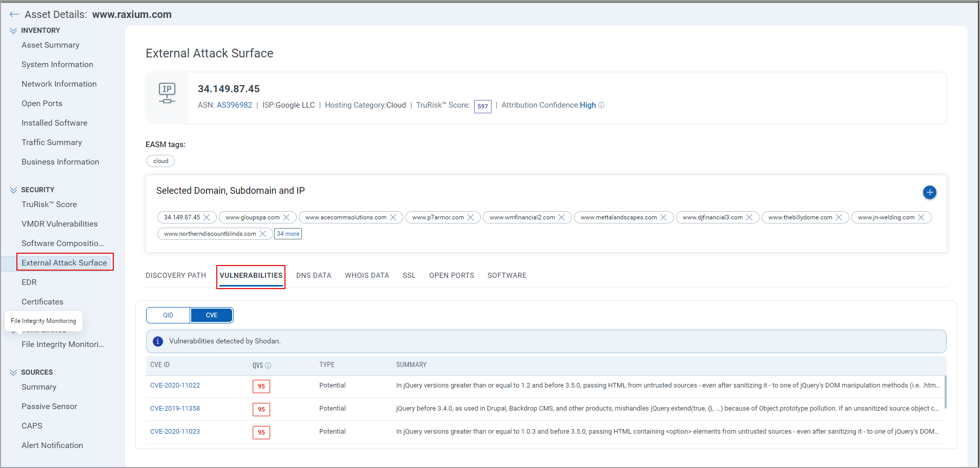Collapse the INVENTORY section chevron
980x468 pixels.
[12, 30]
